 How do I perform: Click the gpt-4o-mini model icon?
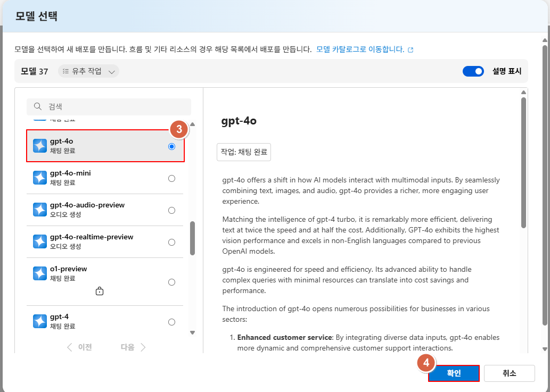39,178
